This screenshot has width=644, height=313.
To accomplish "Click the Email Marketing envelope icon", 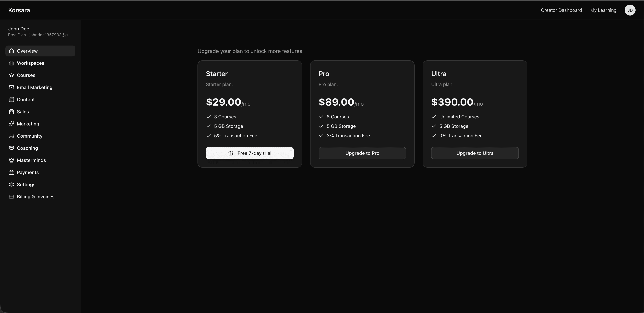I will click(11, 87).
